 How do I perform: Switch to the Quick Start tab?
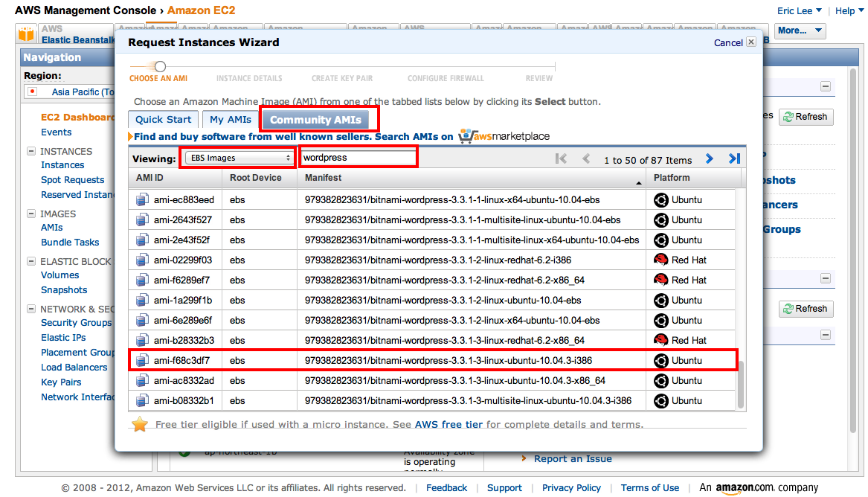click(x=164, y=120)
